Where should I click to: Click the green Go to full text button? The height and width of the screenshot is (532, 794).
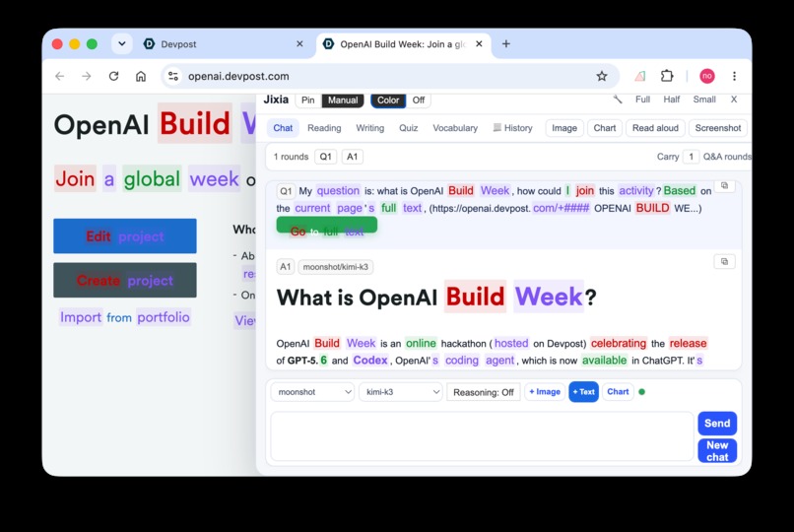327,227
